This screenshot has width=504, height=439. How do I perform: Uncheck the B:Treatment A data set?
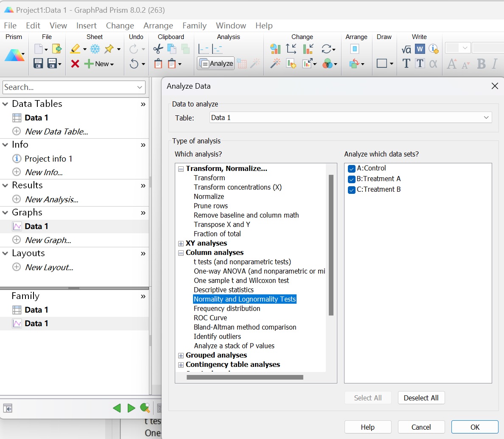(351, 179)
